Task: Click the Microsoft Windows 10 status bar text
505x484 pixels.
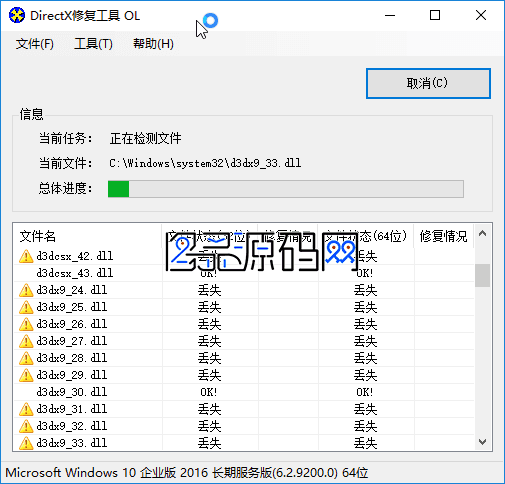Action: point(187,473)
